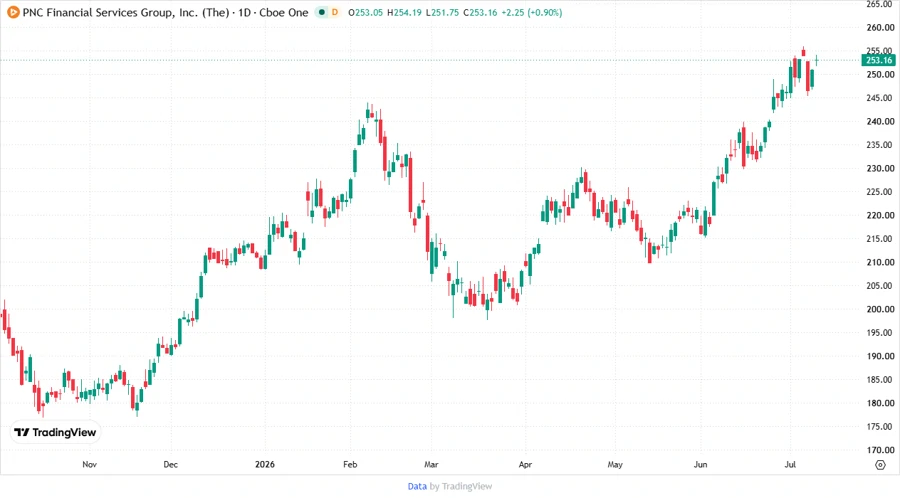
Task: Click the Jul label on time axis
Action: pyautogui.click(x=790, y=464)
